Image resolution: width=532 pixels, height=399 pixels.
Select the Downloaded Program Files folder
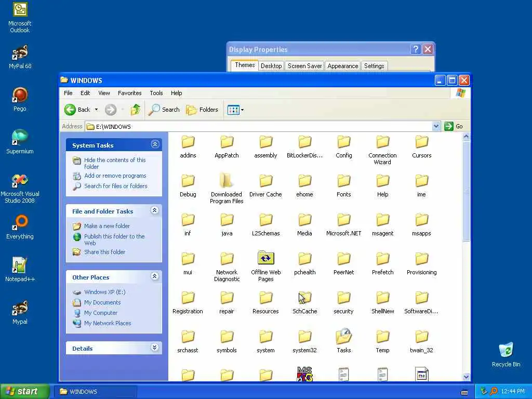point(227,189)
